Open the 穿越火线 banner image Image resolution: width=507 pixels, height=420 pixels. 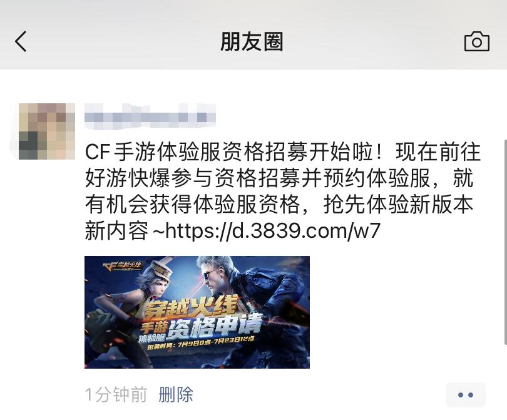pyautogui.click(x=197, y=312)
